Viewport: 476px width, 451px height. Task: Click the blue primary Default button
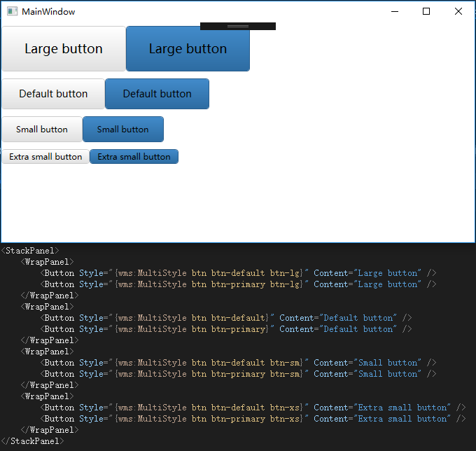click(x=157, y=94)
